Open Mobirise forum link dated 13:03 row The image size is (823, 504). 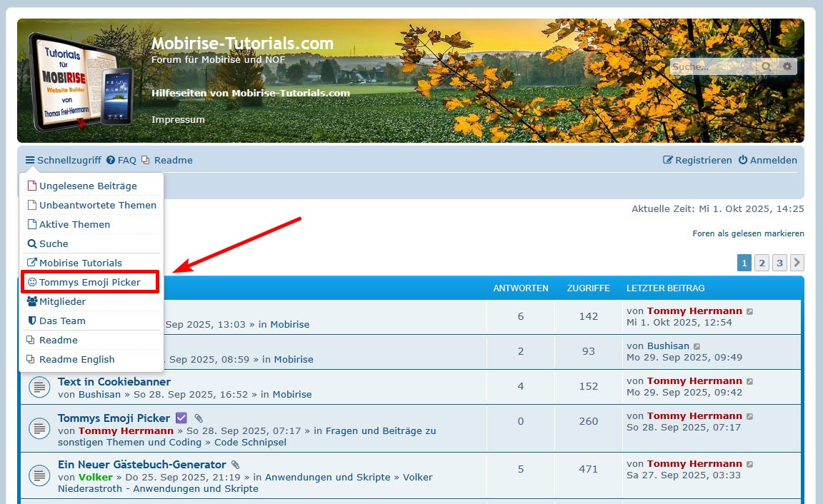[290, 325]
